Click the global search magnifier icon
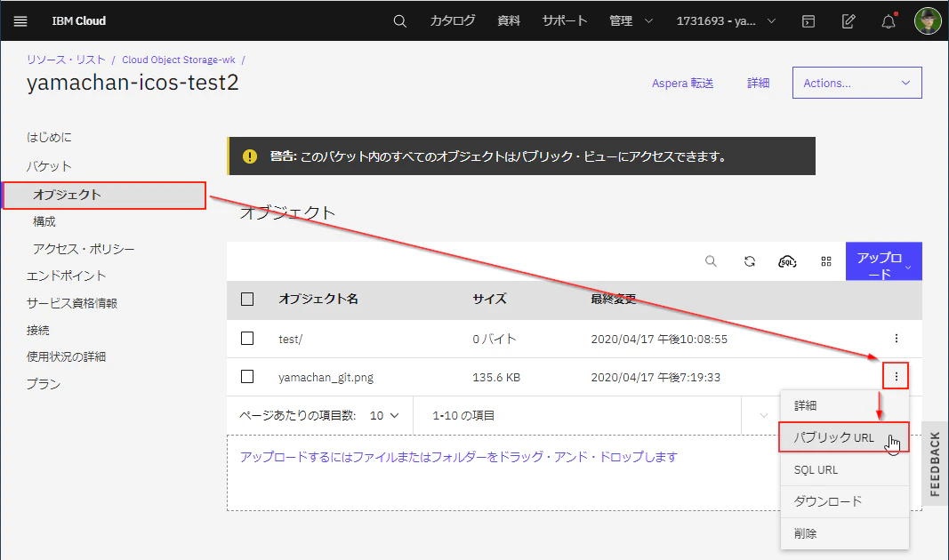The width and height of the screenshot is (949, 560). click(x=399, y=21)
